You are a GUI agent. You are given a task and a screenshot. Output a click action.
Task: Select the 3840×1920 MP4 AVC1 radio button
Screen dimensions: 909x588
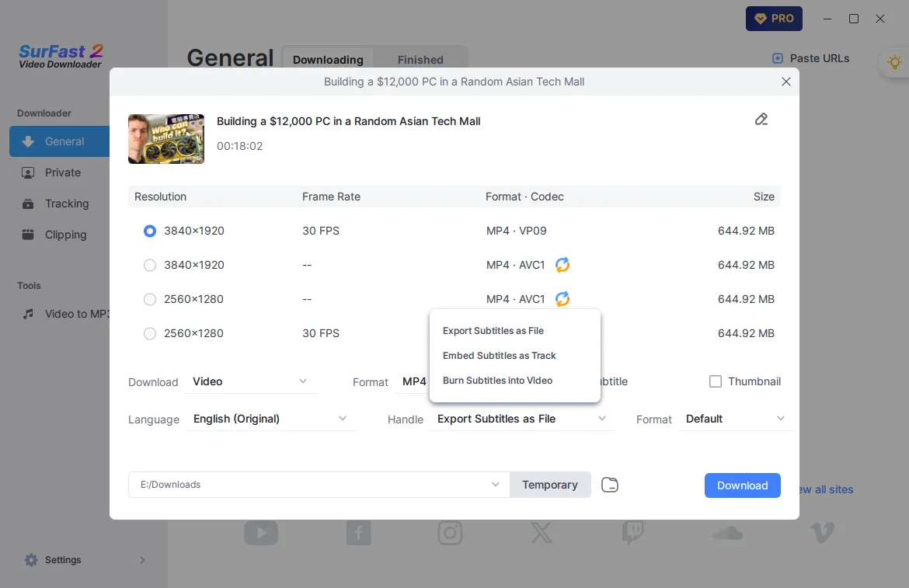[x=150, y=266]
